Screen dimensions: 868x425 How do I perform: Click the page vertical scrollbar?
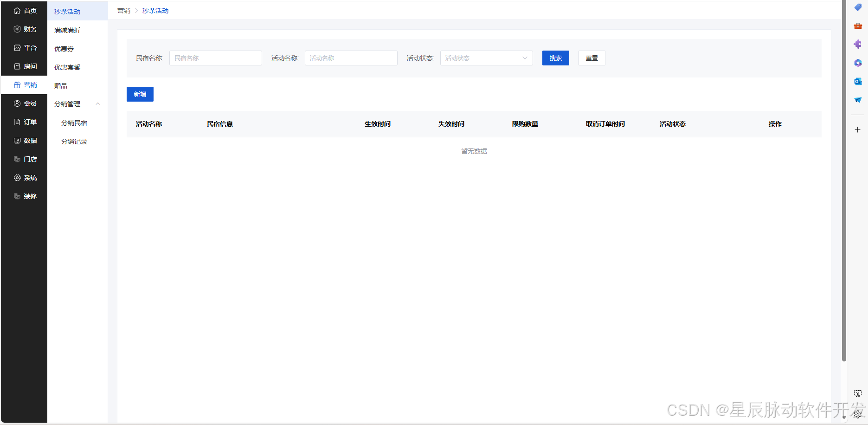(x=844, y=181)
